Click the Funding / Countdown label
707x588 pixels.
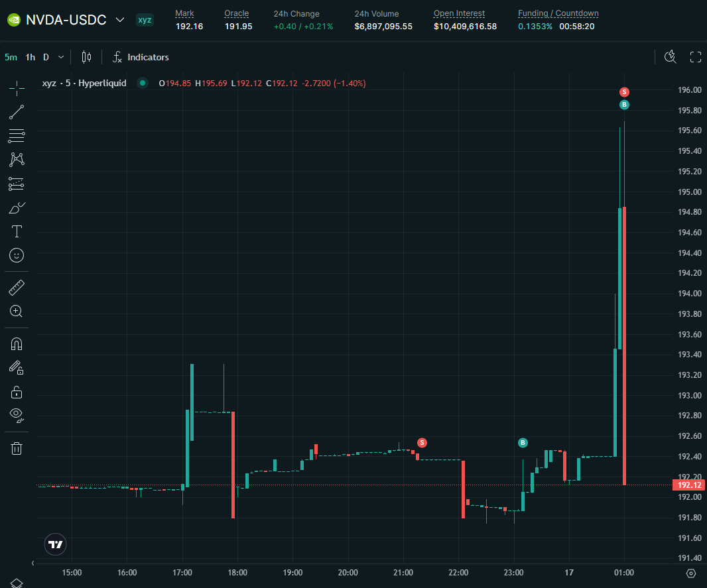tap(558, 13)
